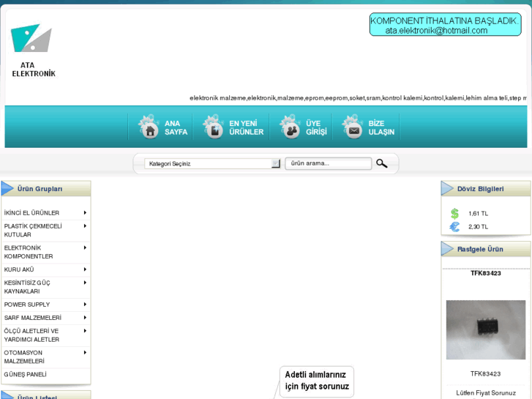Click the envelope icon beside Bize Ulaşın
This screenshot has height=399, width=532.
click(x=353, y=127)
